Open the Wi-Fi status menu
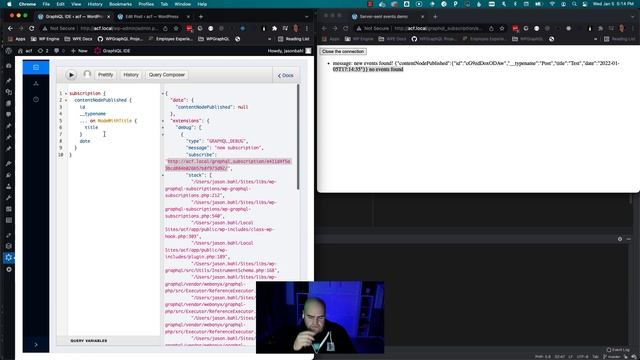The width and height of the screenshot is (640, 360). 552,4
